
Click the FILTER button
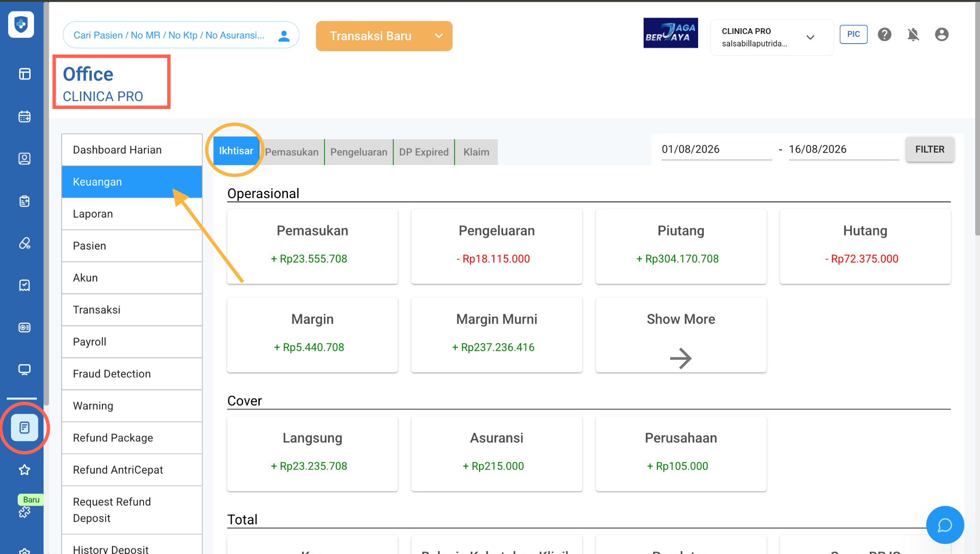pos(929,149)
